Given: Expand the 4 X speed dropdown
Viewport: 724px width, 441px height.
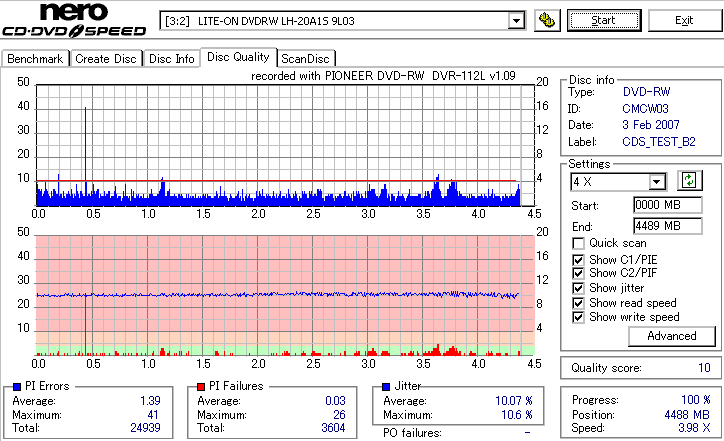Looking at the screenshot, I should tap(656, 182).
